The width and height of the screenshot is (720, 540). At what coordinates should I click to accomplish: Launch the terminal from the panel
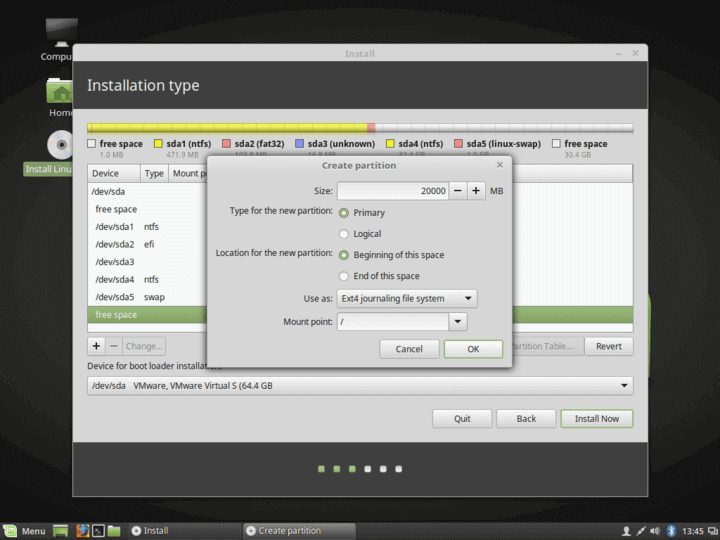(x=98, y=530)
